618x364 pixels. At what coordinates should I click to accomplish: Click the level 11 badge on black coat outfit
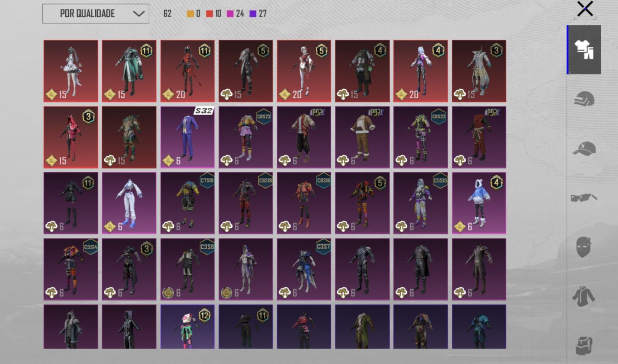point(88,183)
